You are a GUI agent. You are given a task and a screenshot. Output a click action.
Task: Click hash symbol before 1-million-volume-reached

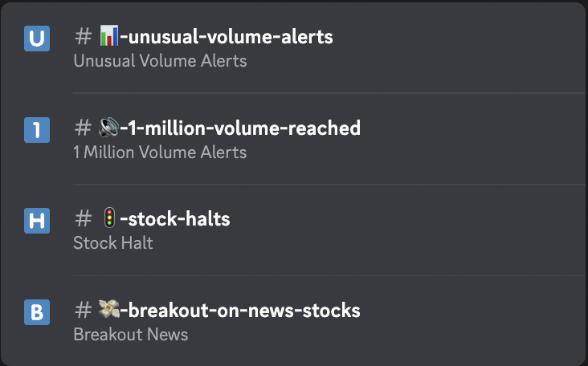83,128
